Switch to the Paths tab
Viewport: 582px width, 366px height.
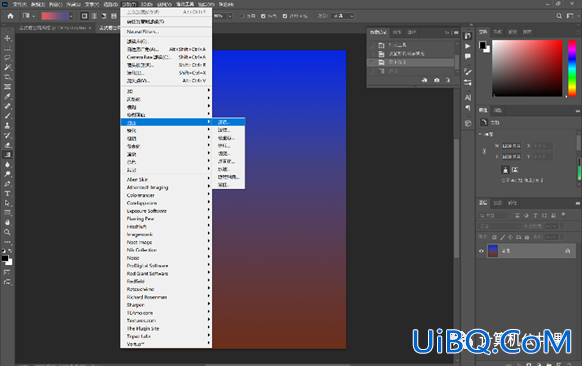click(512, 203)
